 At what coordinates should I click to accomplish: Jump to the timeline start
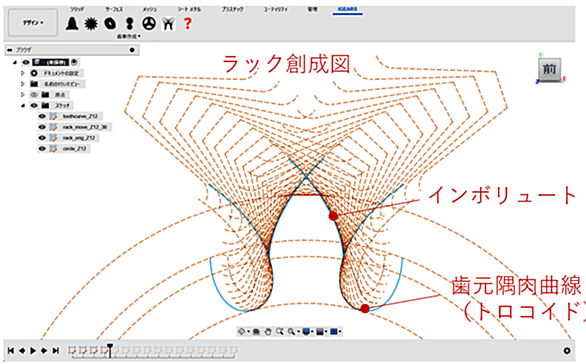[x=11, y=351]
